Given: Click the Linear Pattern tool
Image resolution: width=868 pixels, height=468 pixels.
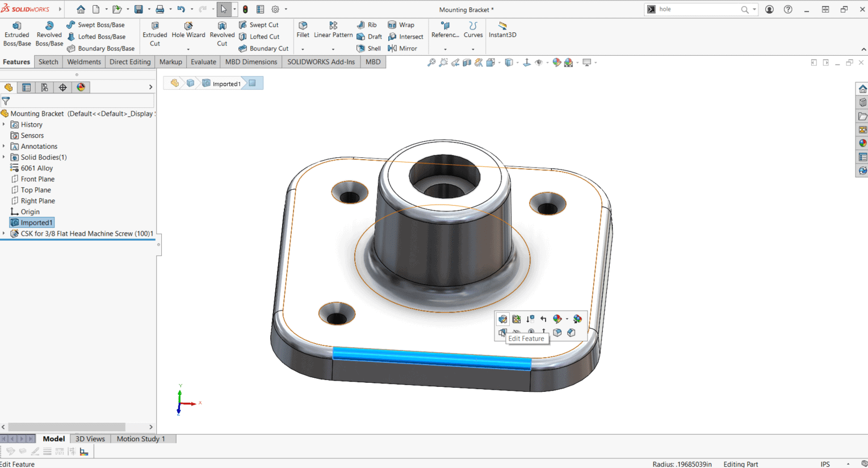Looking at the screenshot, I should pos(333,31).
